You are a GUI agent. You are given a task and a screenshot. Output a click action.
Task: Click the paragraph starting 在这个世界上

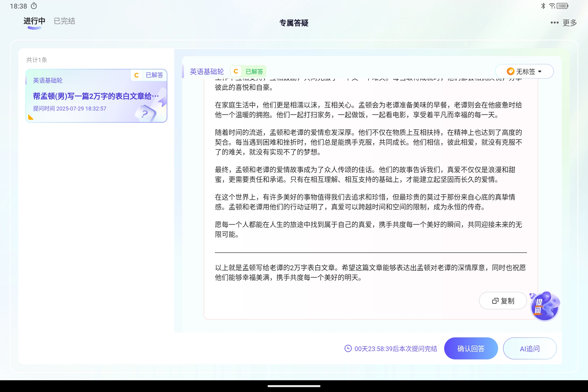(x=365, y=202)
